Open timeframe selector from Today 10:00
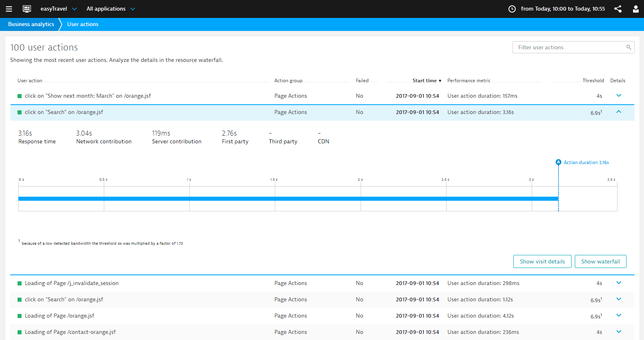 pos(563,9)
